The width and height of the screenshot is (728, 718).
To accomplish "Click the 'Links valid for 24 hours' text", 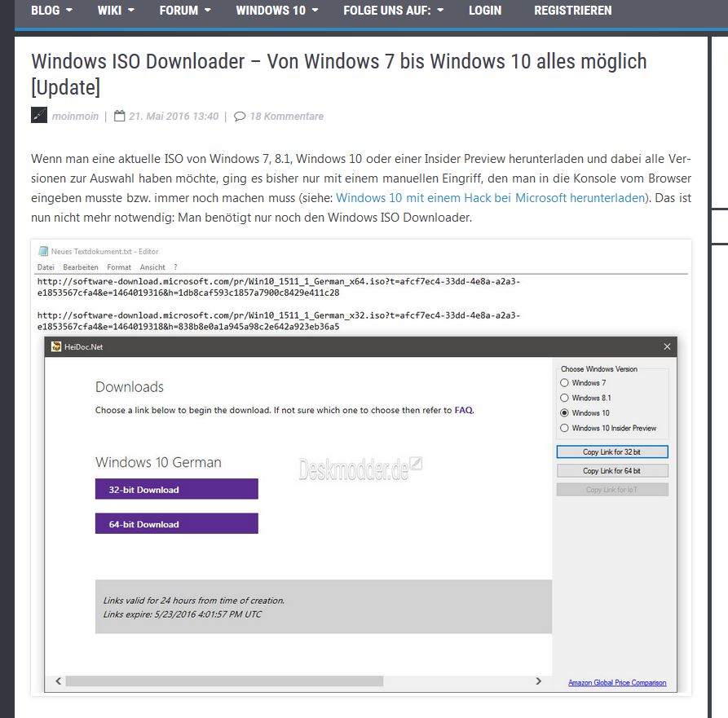I will (x=193, y=601).
